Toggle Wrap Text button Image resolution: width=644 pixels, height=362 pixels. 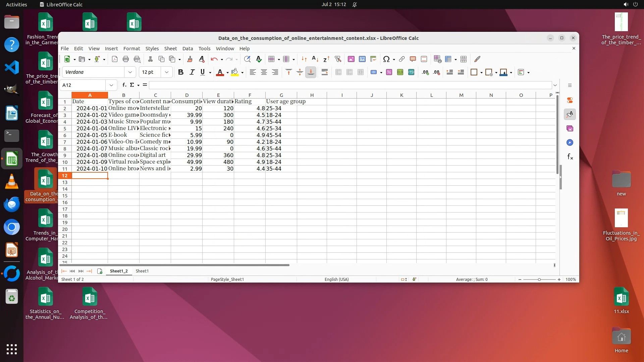[324, 72]
